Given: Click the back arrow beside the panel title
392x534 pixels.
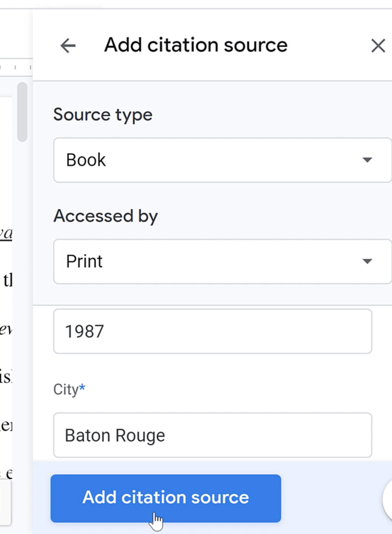Looking at the screenshot, I should click(x=67, y=45).
